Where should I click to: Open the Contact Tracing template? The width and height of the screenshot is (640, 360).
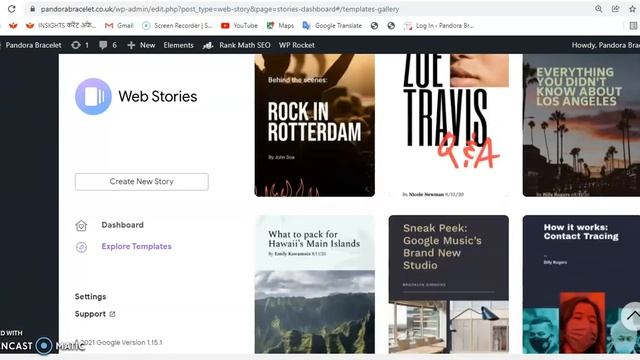tap(581, 284)
